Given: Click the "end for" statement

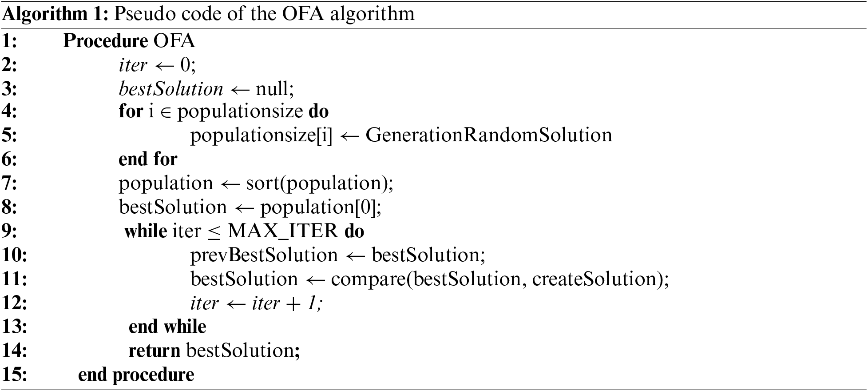Looking at the screenshot, I should [x=148, y=159].
